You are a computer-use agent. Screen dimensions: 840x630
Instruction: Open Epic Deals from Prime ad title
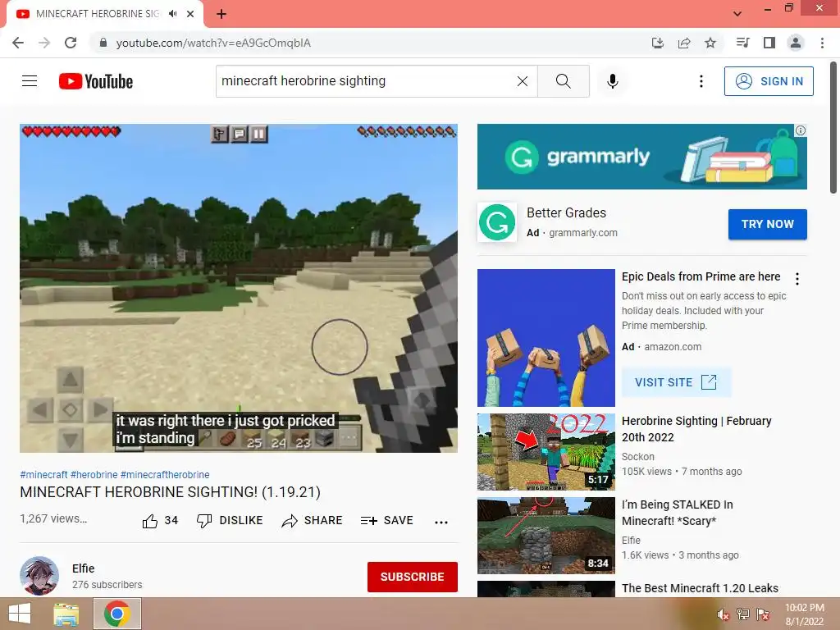tap(701, 276)
